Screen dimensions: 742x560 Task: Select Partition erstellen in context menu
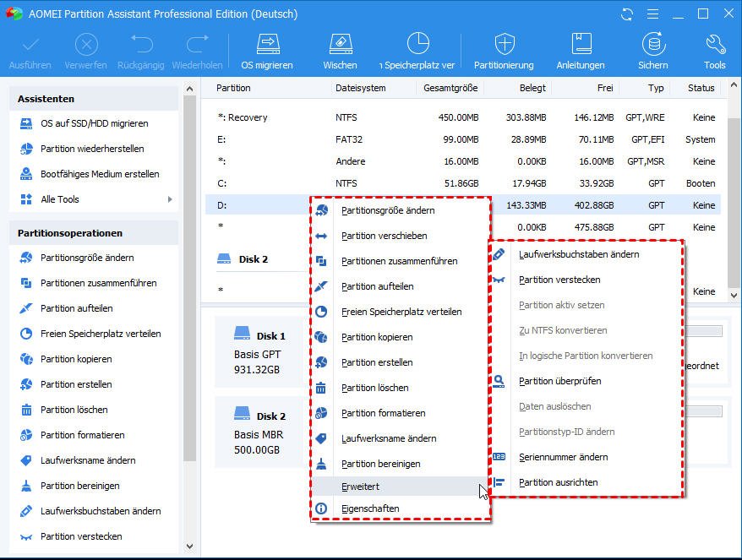[401, 362]
